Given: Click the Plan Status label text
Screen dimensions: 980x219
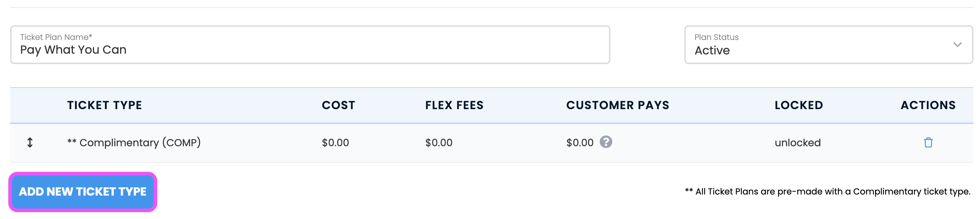Looking at the screenshot, I should tap(716, 37).
